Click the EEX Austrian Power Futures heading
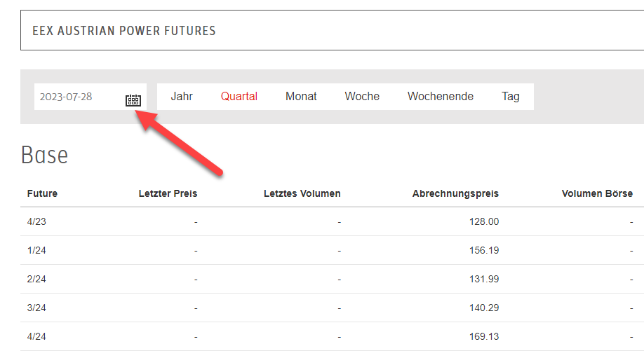Viewport: 644px width, 351px height. (124, 31)
